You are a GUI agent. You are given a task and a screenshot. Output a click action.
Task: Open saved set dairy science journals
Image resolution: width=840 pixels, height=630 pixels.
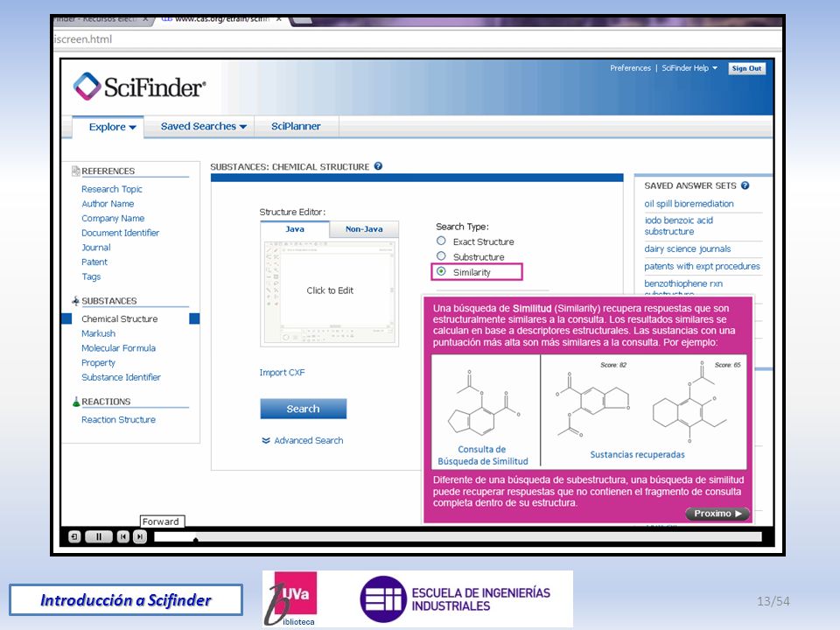(x=688, y=248)
